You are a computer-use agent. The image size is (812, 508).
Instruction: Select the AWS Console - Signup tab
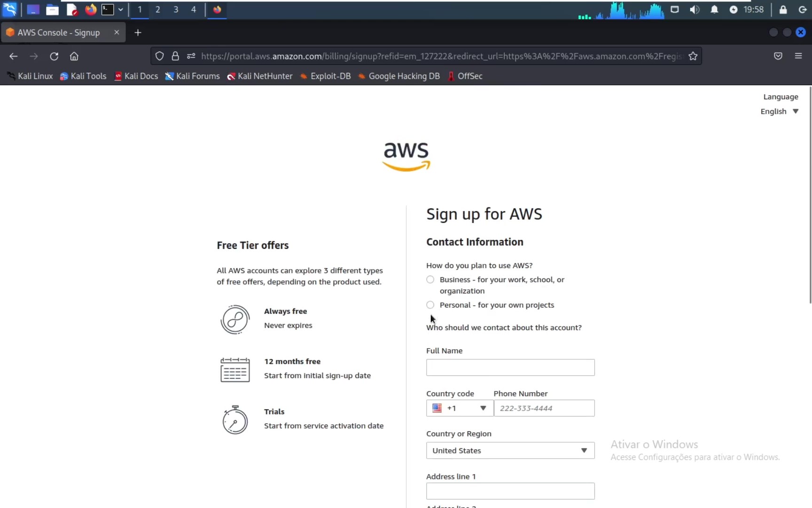(x=63, y=32)
